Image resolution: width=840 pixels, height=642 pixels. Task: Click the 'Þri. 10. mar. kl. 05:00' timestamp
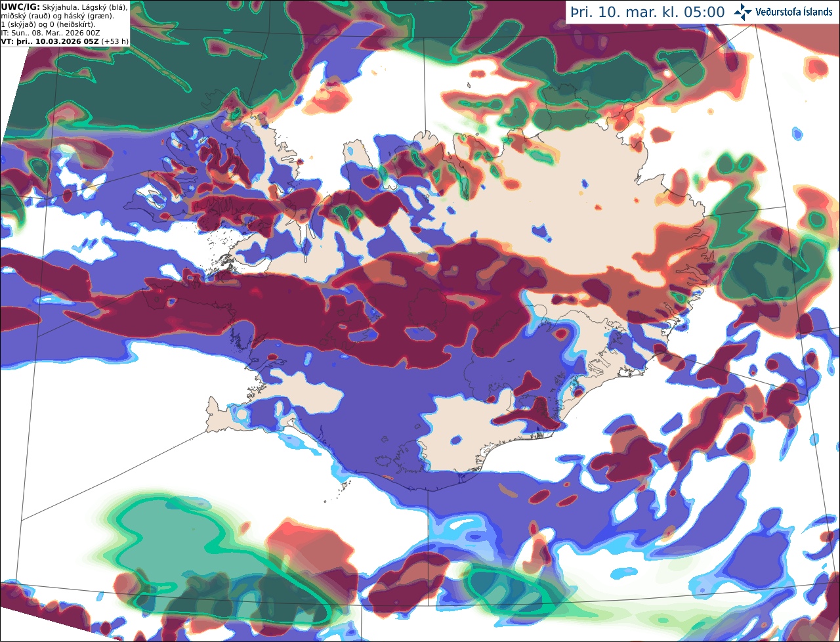tap(648, 12)
